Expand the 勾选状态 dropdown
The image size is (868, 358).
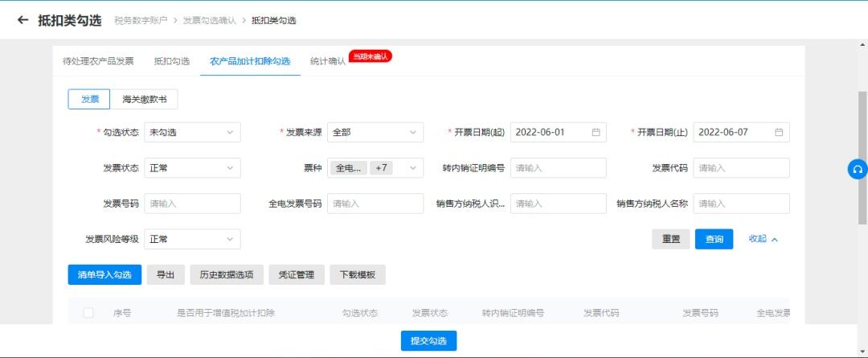[192, 133]
